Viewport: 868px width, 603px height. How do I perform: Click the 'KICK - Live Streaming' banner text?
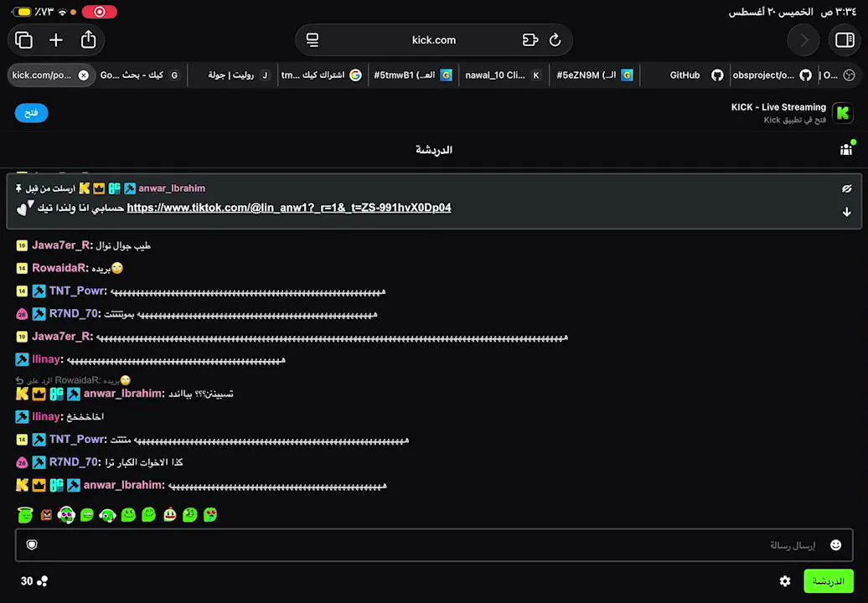pyautogui.click(x=778, y=107)
